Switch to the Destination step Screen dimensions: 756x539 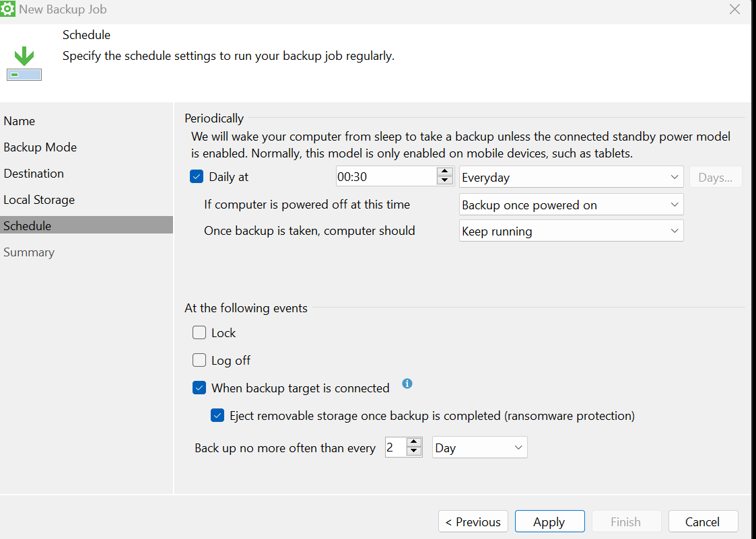coord(34,174)
